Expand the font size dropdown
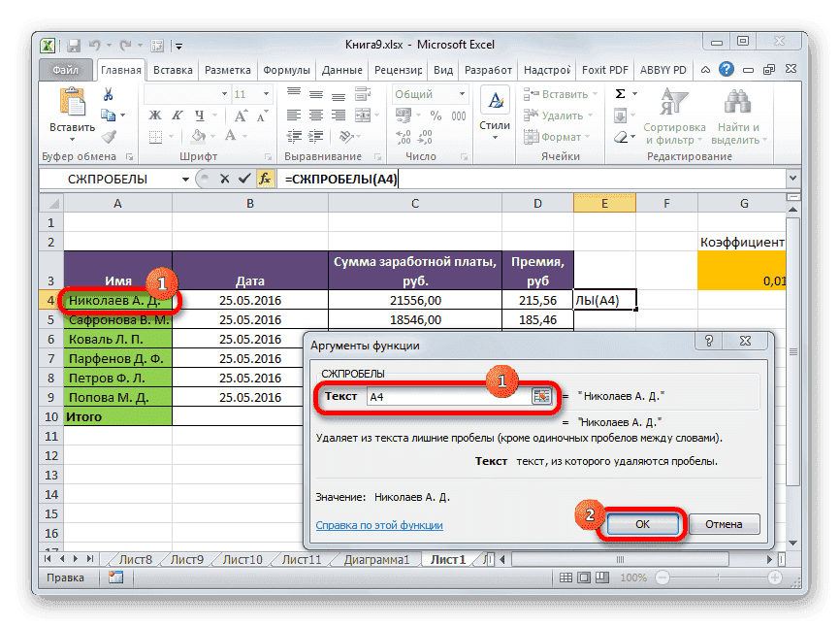 (x=265, y=93)
